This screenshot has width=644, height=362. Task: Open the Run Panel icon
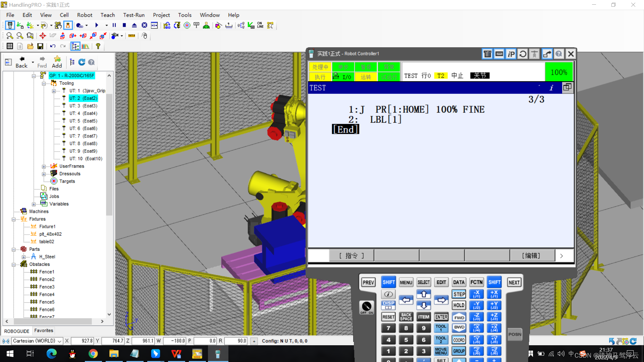click(x=154, y=25)
